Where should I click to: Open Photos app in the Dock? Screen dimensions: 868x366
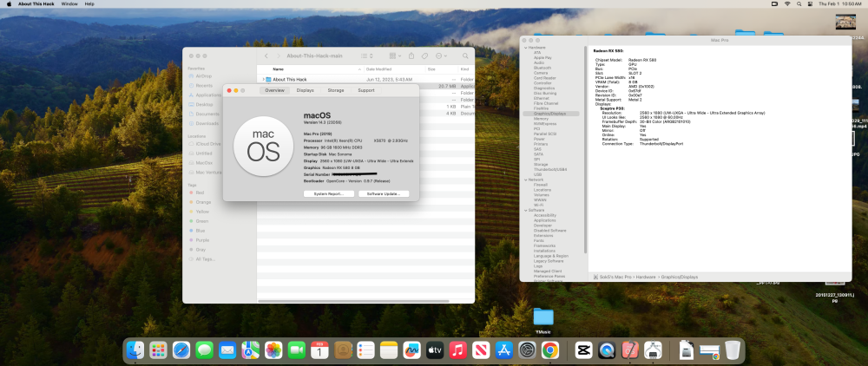[x=273, y=350]
